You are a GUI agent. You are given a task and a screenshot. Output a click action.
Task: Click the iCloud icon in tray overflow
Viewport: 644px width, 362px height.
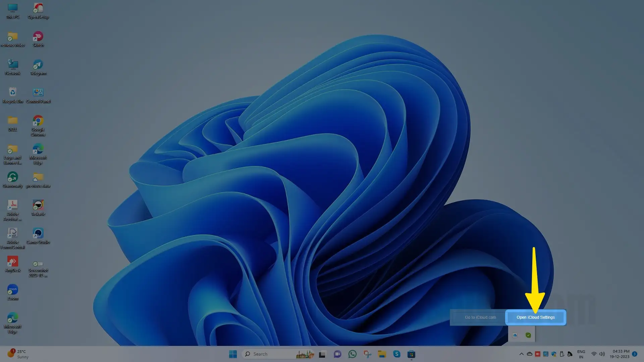pos(515,335)
